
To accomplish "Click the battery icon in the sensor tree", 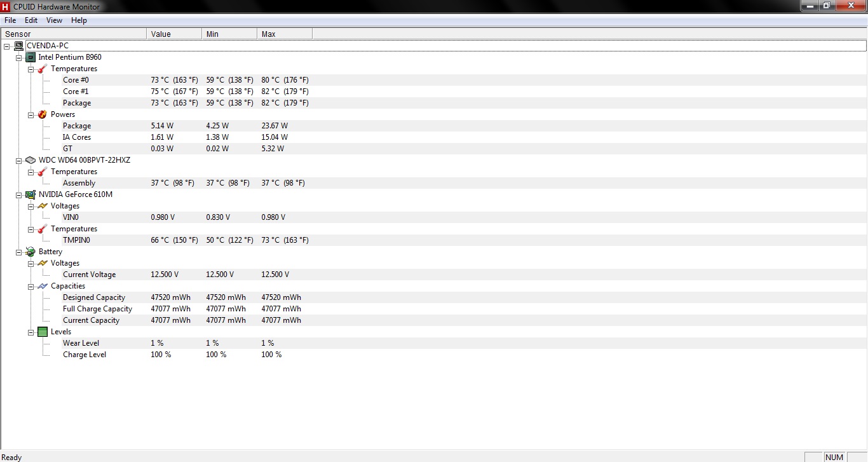I will click(31, 252).
